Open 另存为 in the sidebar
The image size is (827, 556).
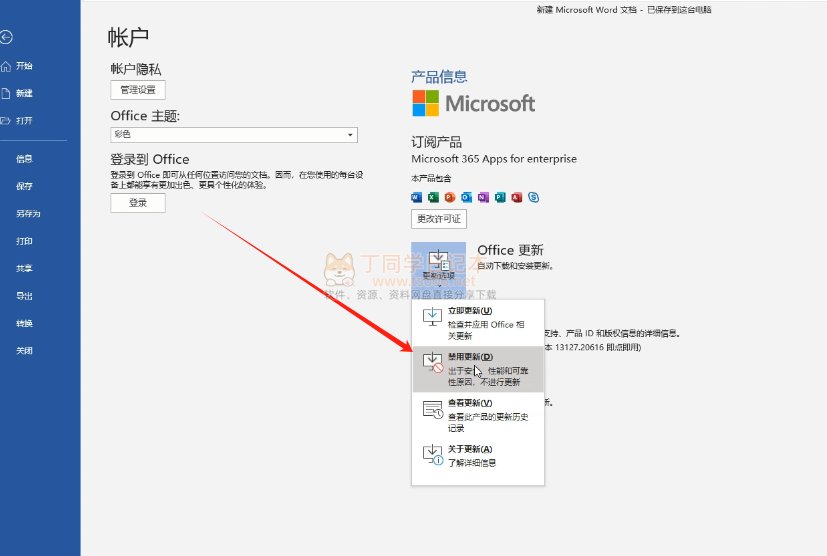28,214
